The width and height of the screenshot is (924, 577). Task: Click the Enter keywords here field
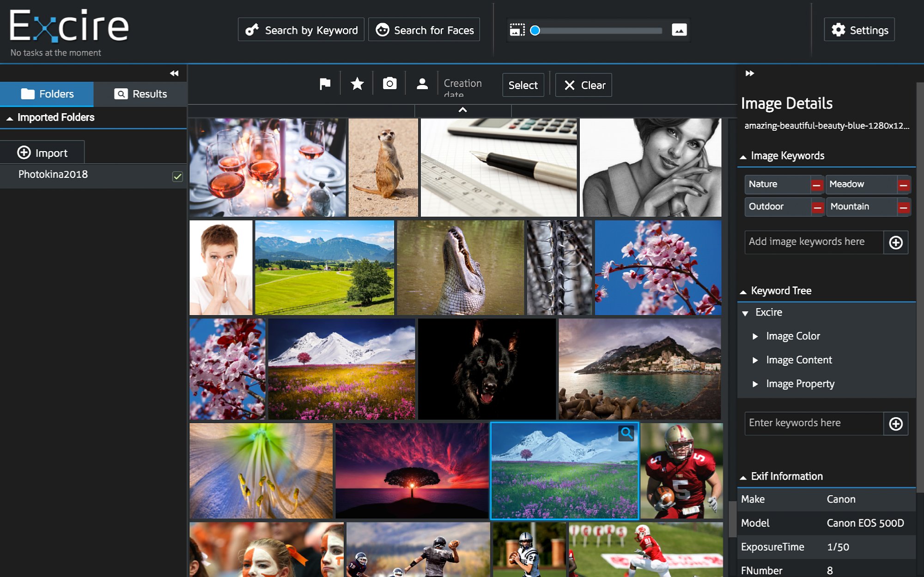pyautogui.click(x=814, y=423)
